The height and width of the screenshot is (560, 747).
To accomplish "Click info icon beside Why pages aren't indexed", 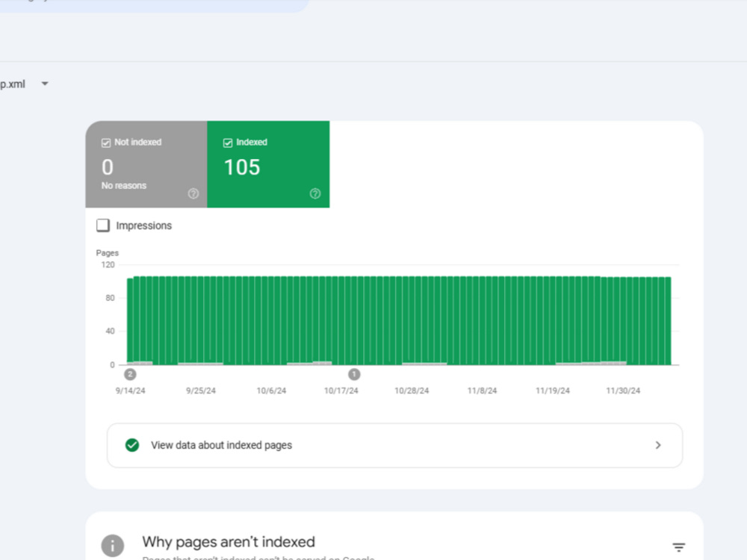I will 113,546.
